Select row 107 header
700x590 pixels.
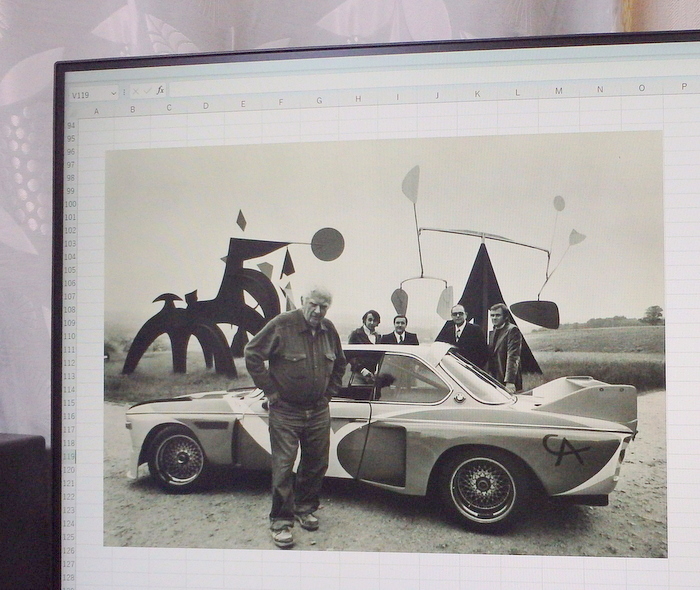point(70,296)
